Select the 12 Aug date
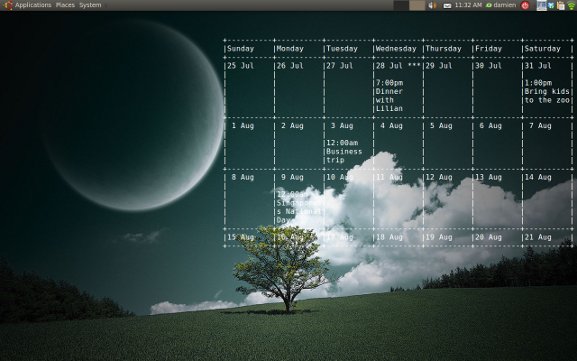 (x=439, y=177)
